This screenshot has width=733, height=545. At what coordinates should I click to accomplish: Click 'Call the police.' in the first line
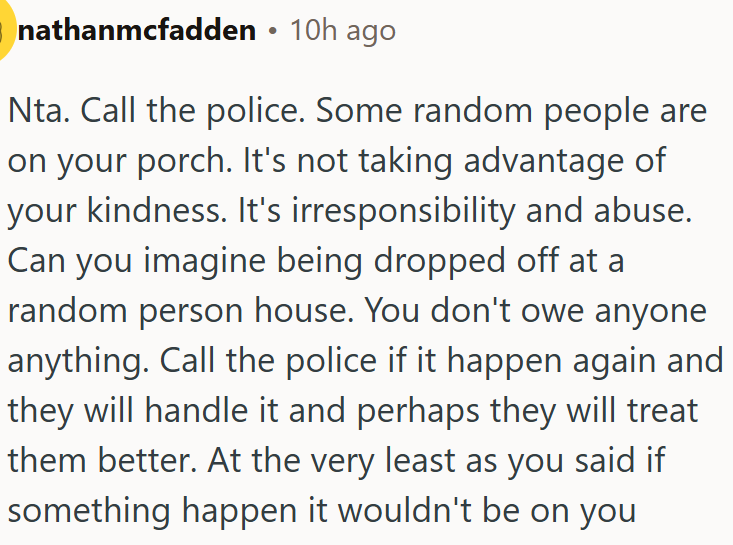pyautogui.click(x=193, y=111)
